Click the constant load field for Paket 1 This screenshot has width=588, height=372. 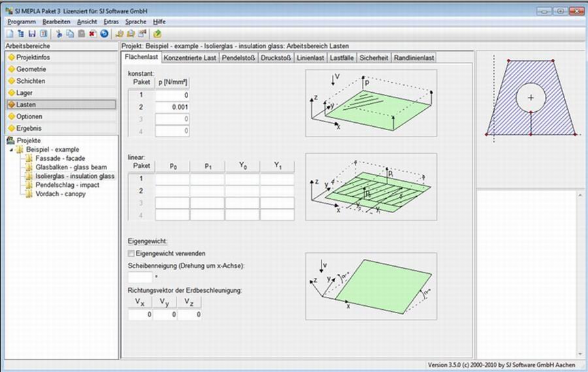(172, 95)
